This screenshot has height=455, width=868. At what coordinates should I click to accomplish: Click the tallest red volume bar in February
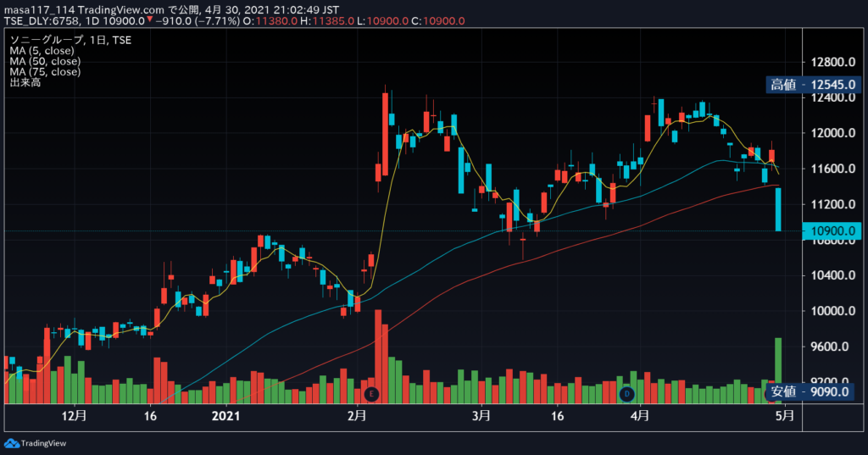coord(378,357)
